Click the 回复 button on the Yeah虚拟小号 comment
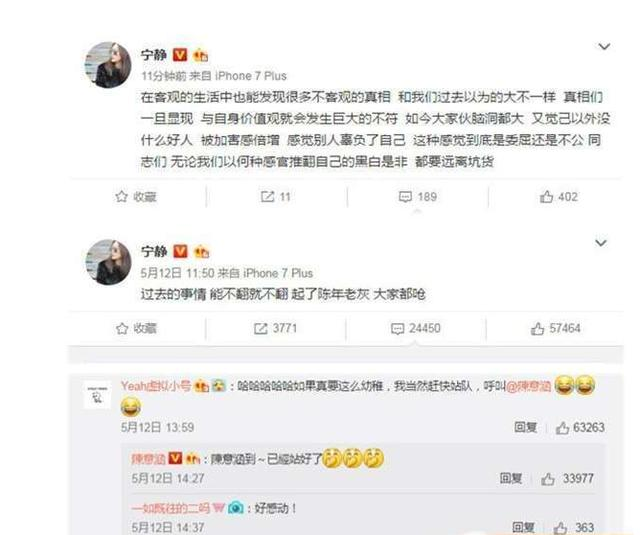This screenshot has width=640, height=535. point(525,427)
